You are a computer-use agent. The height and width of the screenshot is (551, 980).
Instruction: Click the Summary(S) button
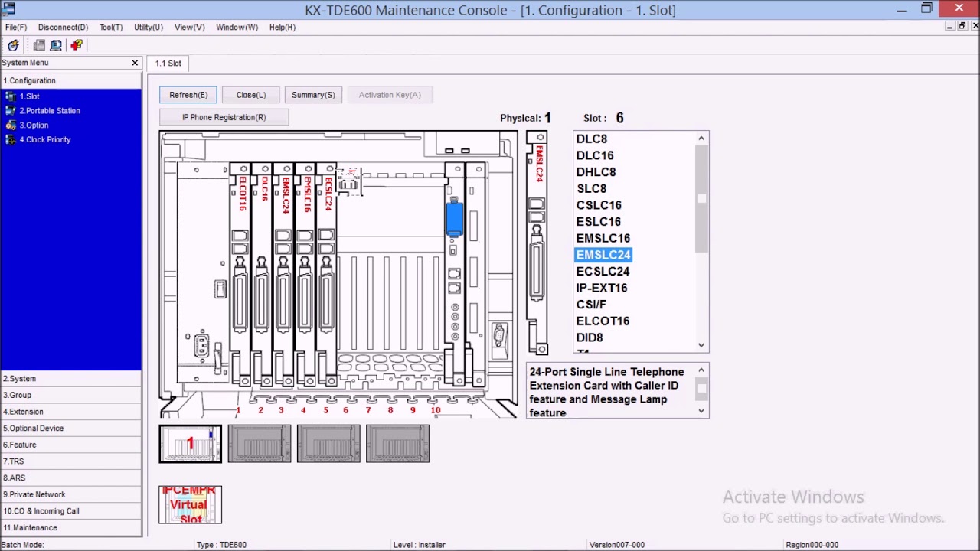[313, 95]
